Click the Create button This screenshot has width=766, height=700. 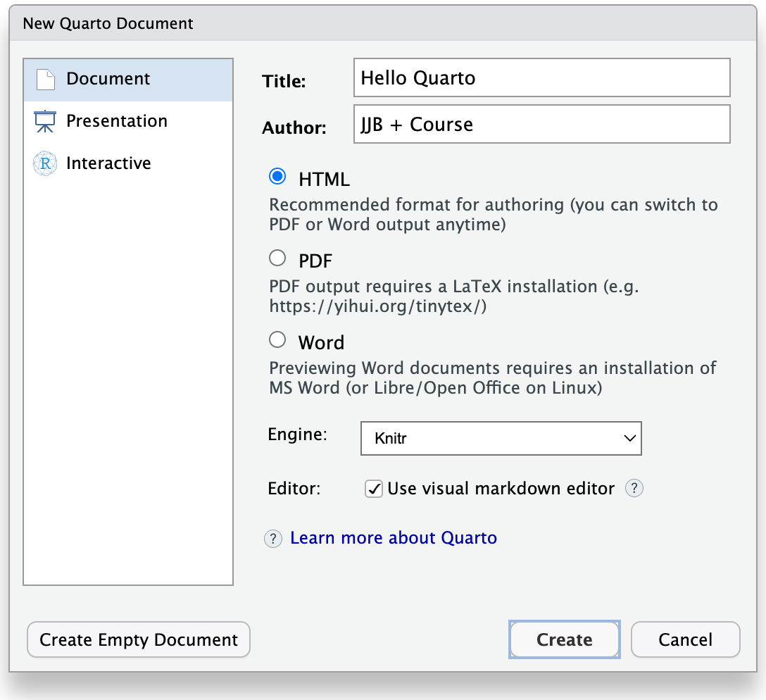point(564,639)
